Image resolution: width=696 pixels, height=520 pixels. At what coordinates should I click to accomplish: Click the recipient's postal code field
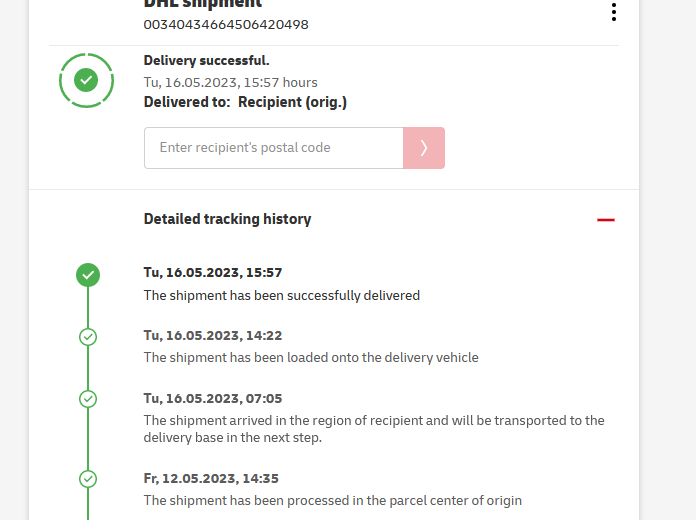tap(273, 148)
